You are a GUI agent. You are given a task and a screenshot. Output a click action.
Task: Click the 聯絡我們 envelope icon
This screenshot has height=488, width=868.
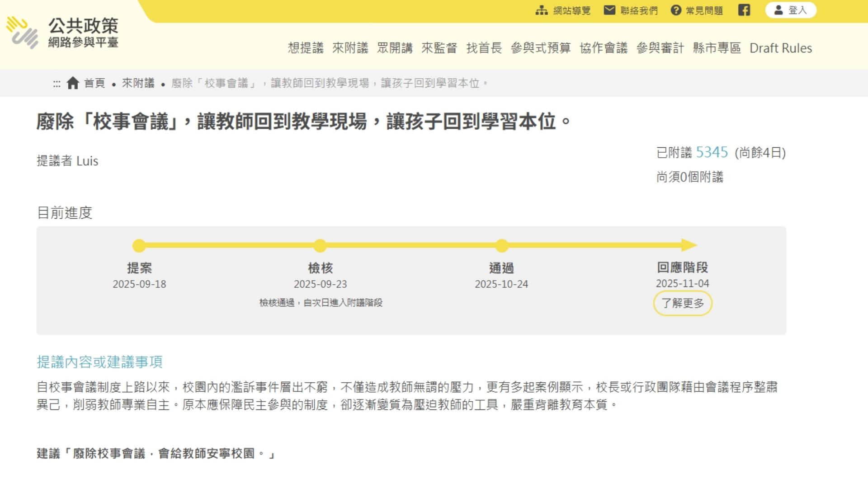(x=610, y=10)
